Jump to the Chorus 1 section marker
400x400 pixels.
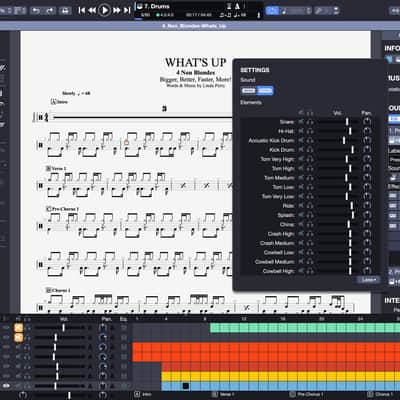[380, 394]
